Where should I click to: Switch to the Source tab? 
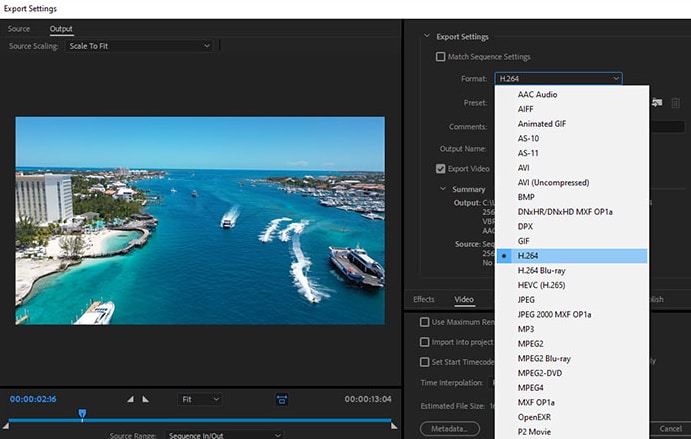pyautogui.click(x=19, y=29)
